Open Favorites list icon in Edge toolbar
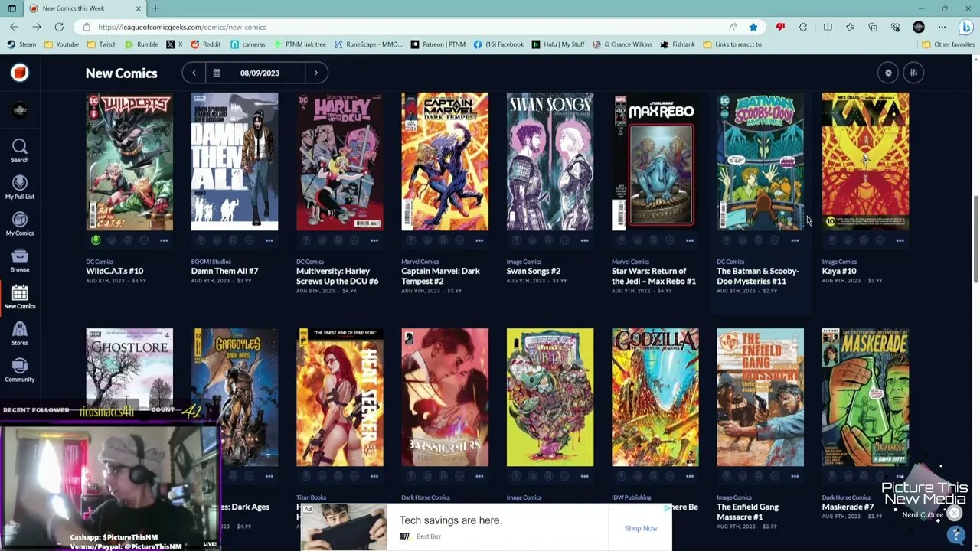 pyautogui.click(x=851, y=27)
